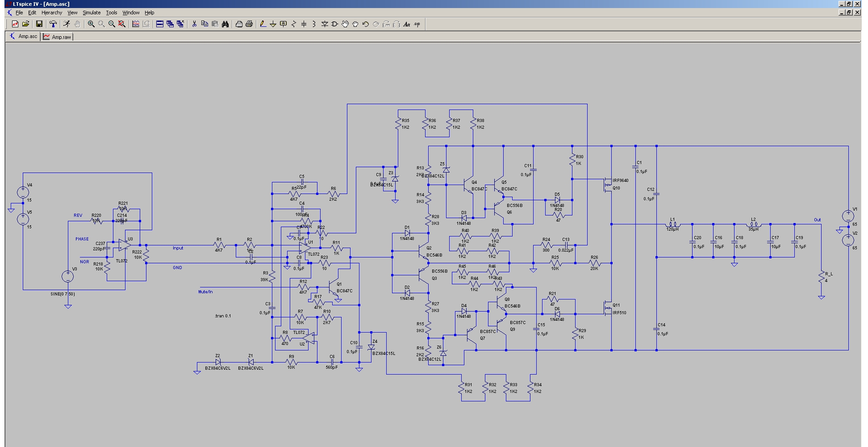
Task: Click the Print icon in the toolbar
Action: coord(249,24)
